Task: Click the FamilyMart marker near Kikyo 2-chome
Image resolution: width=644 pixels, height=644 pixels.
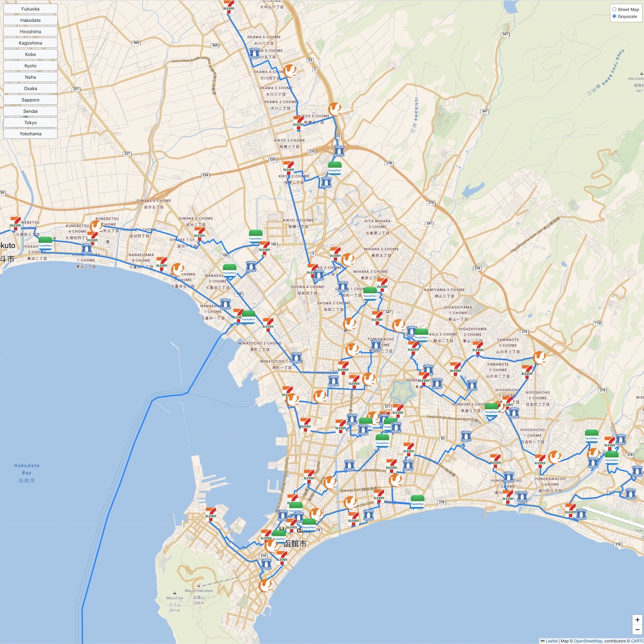Action: pos(335,168)
